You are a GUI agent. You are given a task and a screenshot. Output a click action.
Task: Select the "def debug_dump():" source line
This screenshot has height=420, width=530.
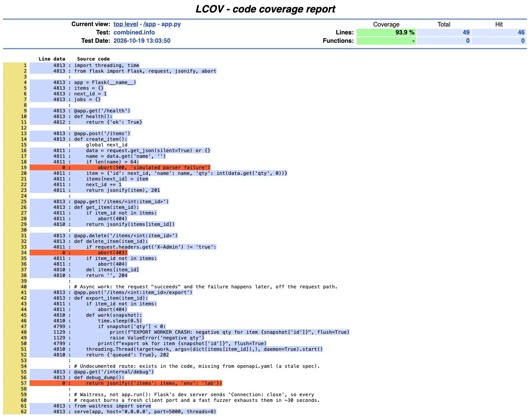(99, 378)
